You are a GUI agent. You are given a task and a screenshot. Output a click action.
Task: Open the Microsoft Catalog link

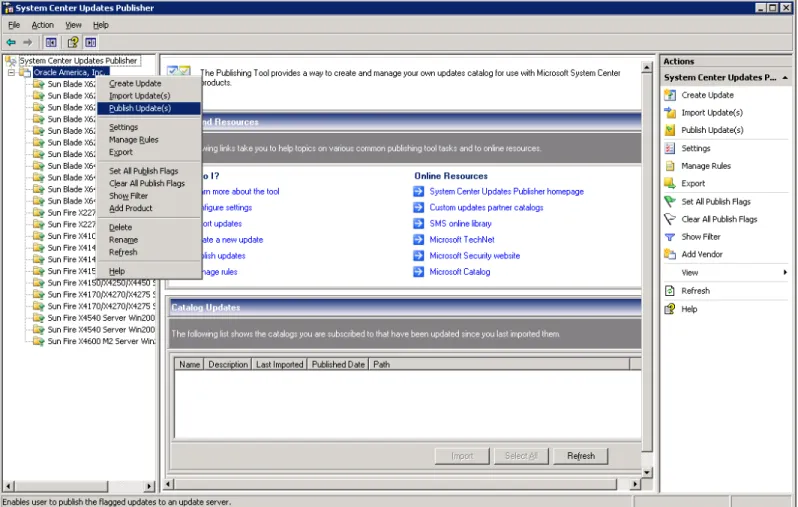tap(460, 272)
